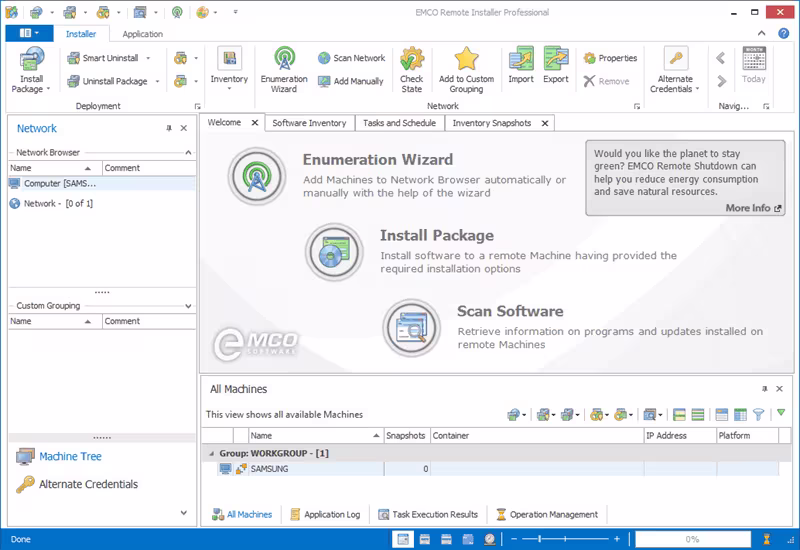This screenshot has width=800, height=550.
Task: Click the gauge icon in status bar
Action: [489, 539]
